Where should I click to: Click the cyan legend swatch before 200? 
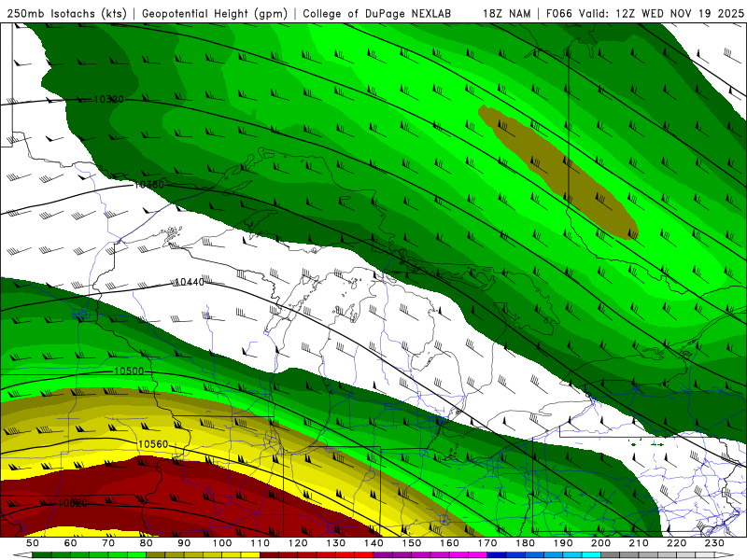point(591,555)
